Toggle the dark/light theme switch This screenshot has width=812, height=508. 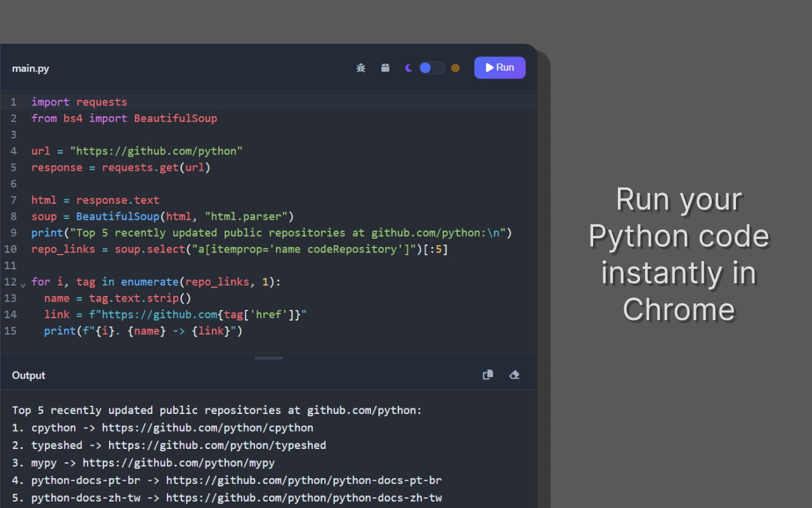click(x=431, y=68)
